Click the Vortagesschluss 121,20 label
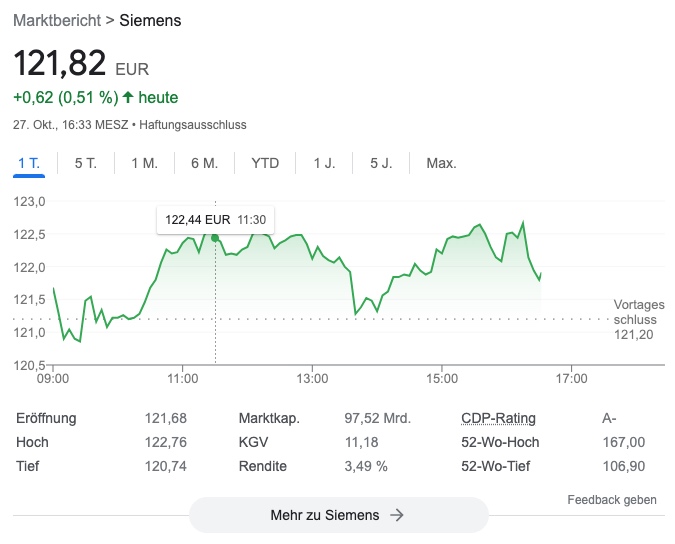Image resolution: width=675 pixels, height=544 pixels. click(x=639, y=319)
